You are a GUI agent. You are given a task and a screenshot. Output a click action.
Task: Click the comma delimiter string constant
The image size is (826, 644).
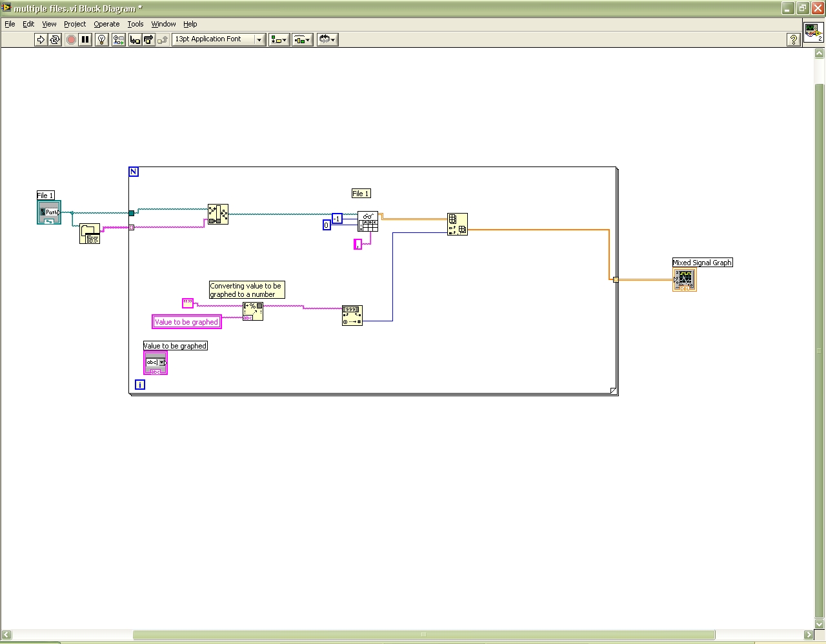[358, 244]
